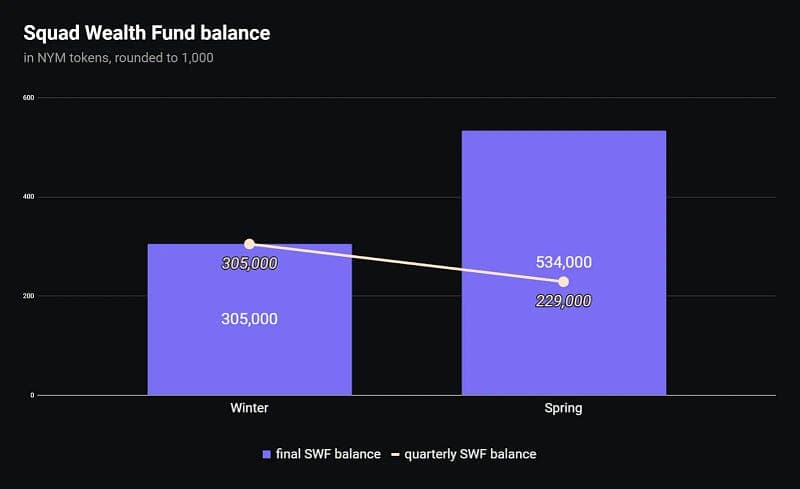Click the Winter x-axis label
The width and height of the screenshot is (800, 489).
(x=249, y=408)
